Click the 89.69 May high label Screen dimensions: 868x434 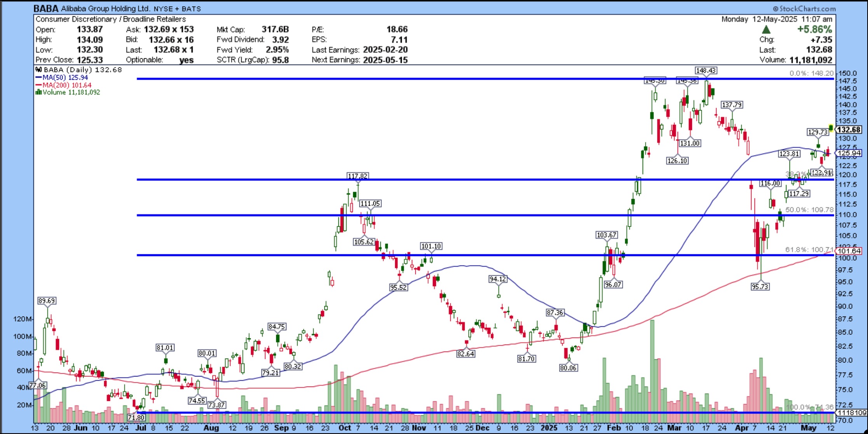(x=47, y=301)
